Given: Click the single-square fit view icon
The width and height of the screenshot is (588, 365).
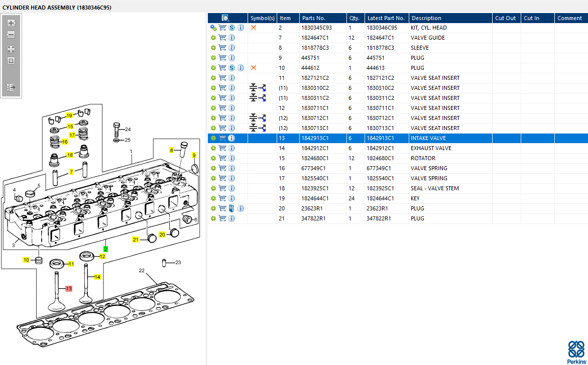Looking at the screenshot, I should (x=11, y=61).
